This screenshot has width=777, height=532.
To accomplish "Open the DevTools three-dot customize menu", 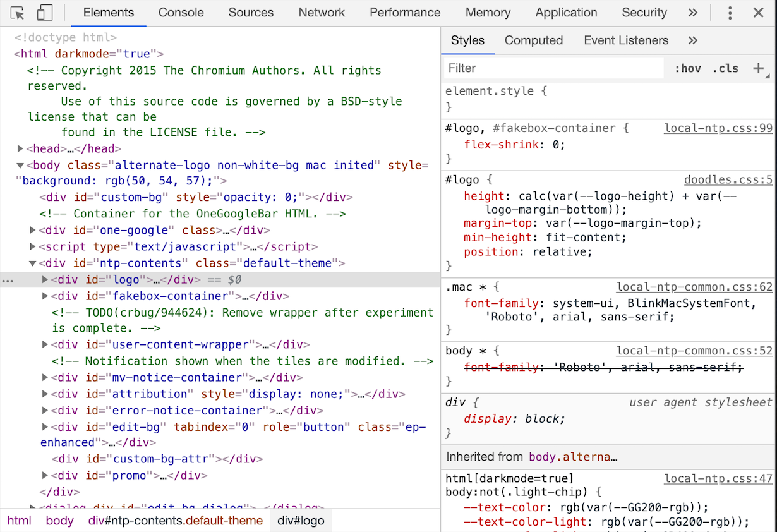I will [730, 13].
